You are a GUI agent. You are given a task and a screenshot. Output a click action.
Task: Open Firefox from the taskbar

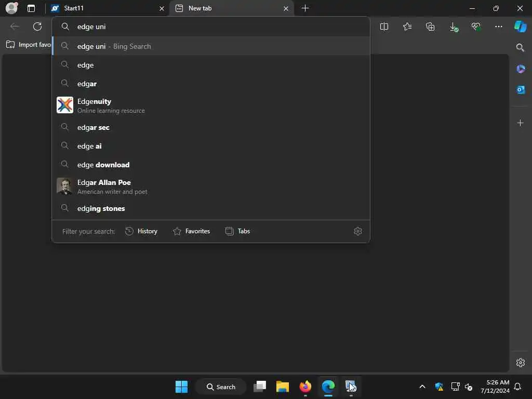point(305,387)
